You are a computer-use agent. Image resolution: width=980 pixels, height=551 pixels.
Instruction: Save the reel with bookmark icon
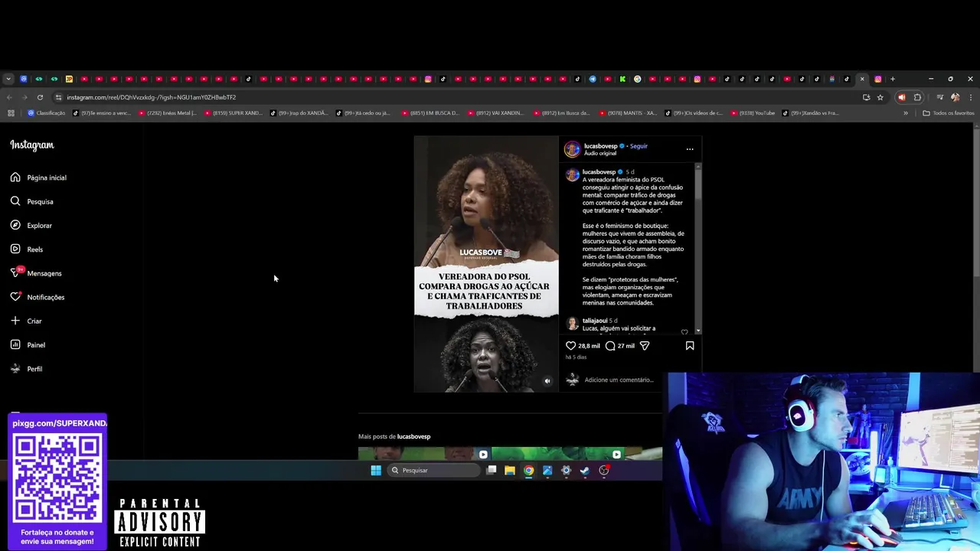pyautogui.click(x=690, y=346)
